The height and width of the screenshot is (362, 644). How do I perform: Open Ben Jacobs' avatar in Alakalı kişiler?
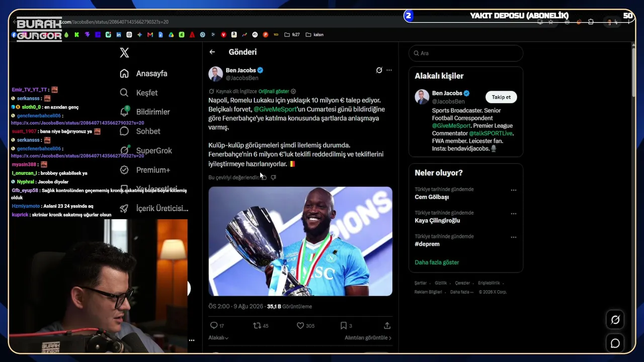(422, 97)
